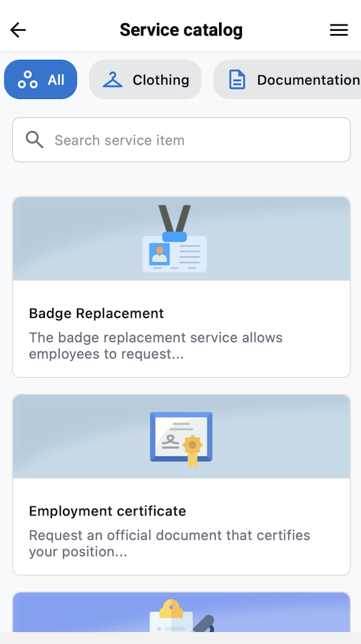The image size is (361, 644).
Task: Go back using the left arrow icon
Action: click(x=18, y=30)
